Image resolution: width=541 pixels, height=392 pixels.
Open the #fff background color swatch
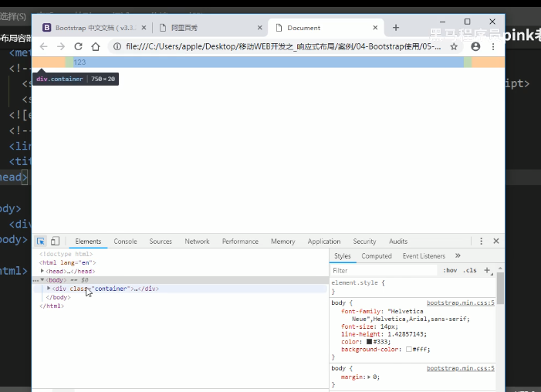408,350
